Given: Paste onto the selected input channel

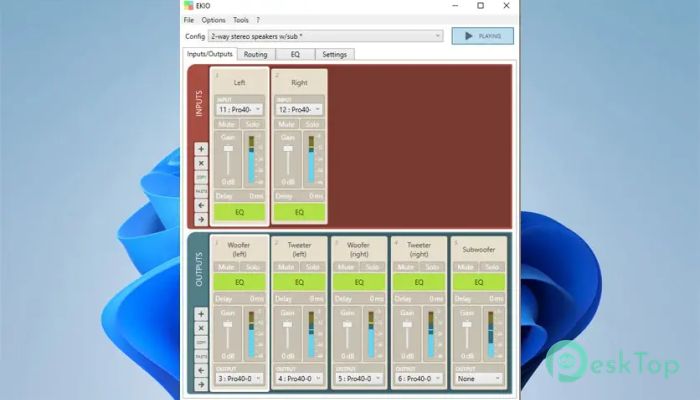Looking at the screenshot, I should click(x=201, y=192).
